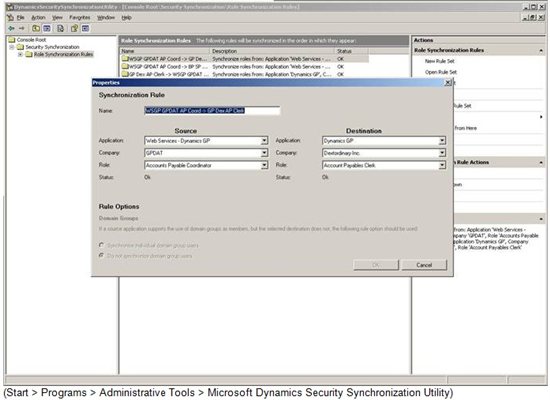550x400 pixels.
Task: Select Console Root in the tree
Action: (x=31, y=40)
